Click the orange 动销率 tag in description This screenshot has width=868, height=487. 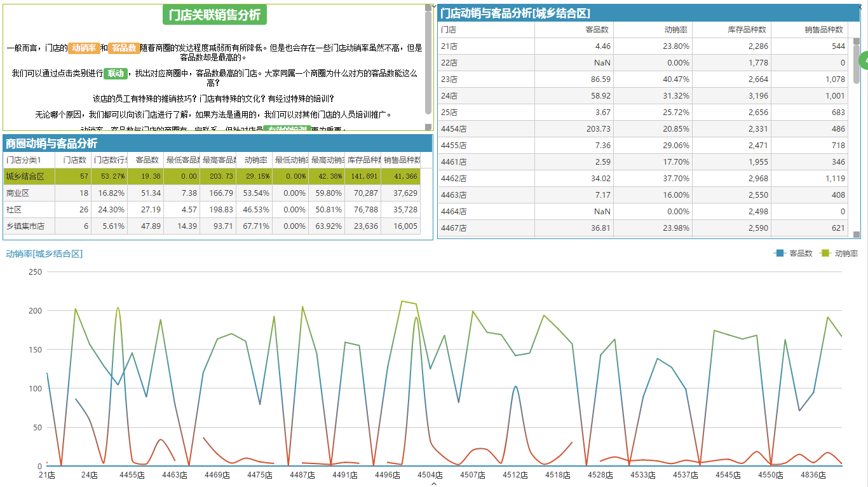[84, 48]
